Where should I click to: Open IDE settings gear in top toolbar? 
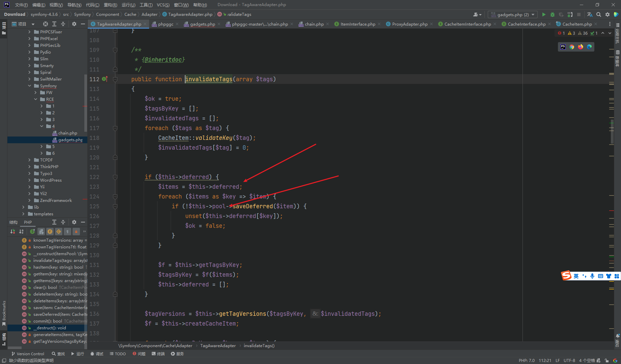[x=608, y=14]
